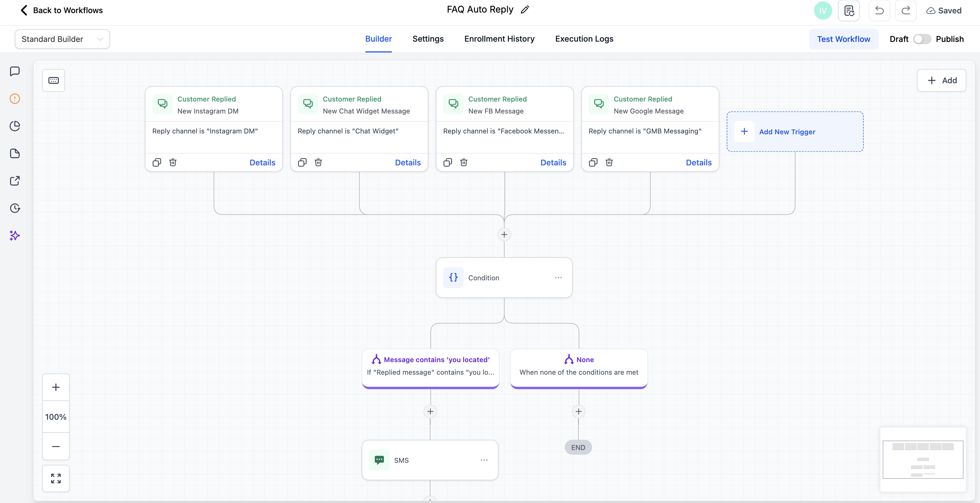
Task: Open the Standard Builder dropdown
Action: tap(62, 39)
